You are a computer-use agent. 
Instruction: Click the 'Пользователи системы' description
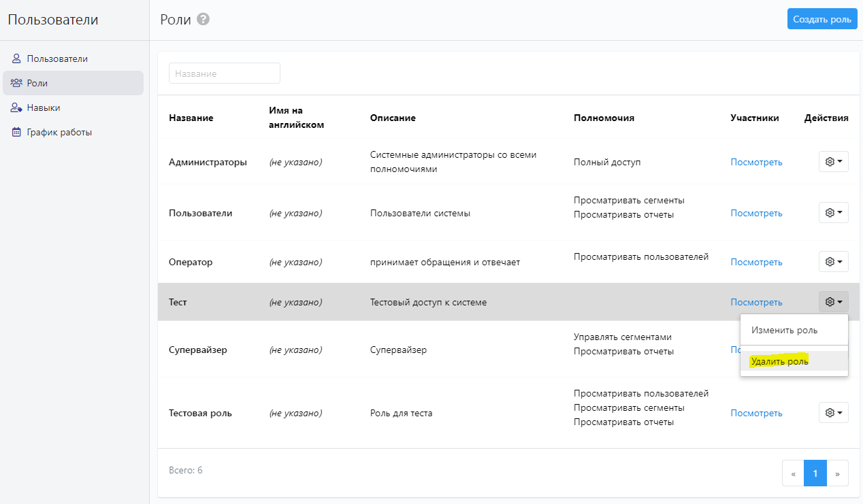420,213
